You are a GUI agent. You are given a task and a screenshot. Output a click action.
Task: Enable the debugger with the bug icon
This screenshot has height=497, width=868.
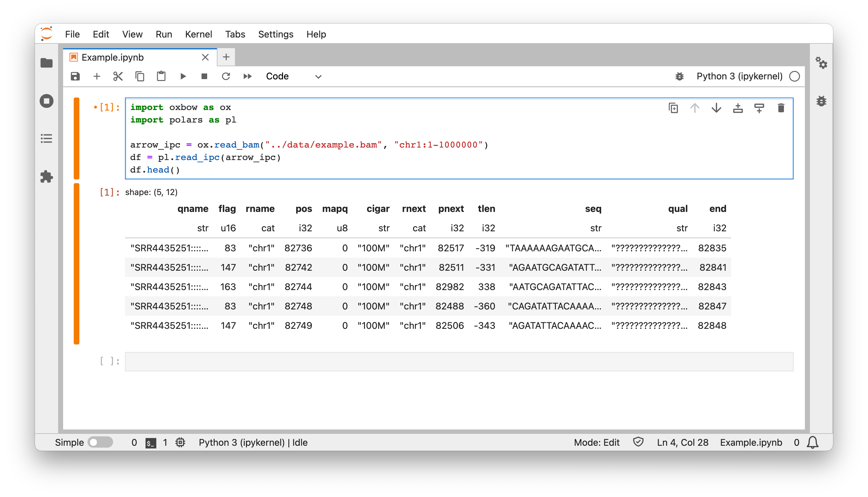click(x=679, y=76)
